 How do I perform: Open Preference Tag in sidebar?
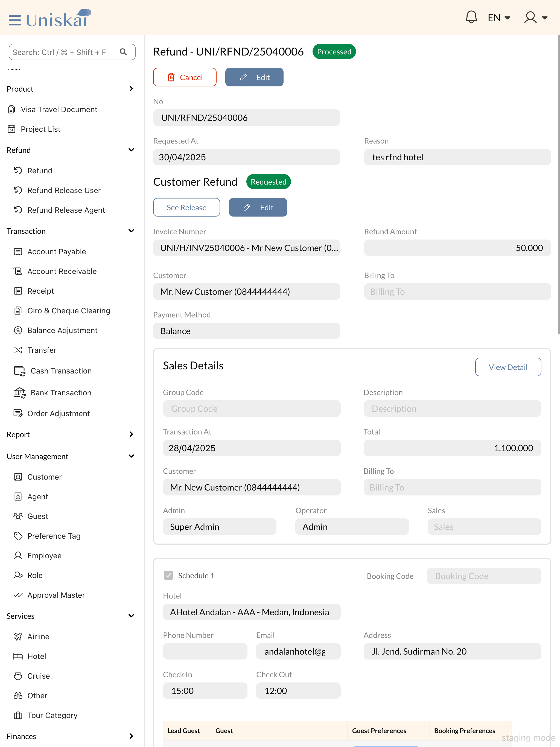(54, 536)
